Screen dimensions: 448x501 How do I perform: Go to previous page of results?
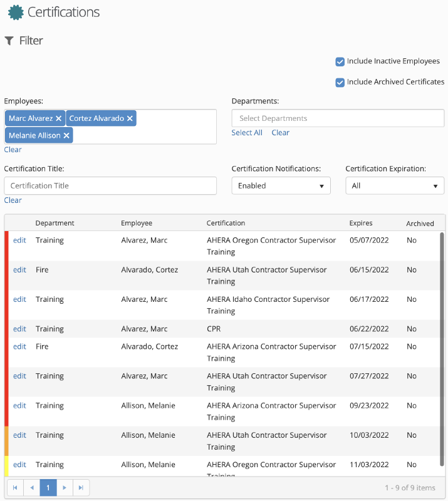coord(32,488)
